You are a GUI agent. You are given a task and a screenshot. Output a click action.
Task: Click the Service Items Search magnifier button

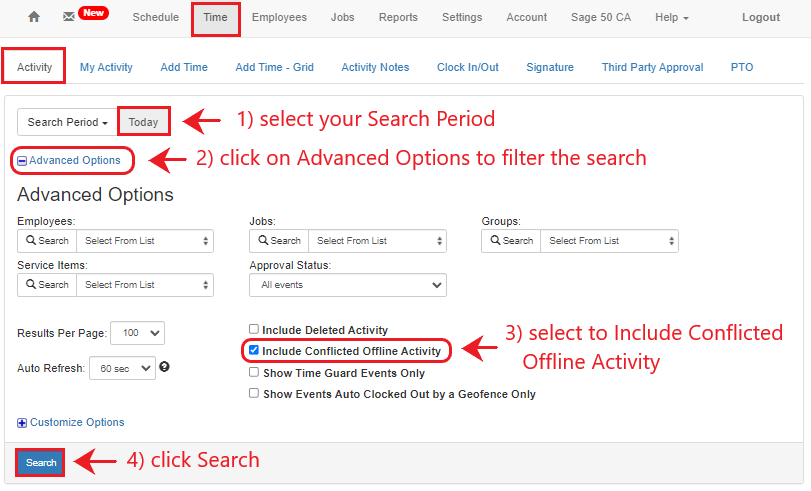[47, 285]
